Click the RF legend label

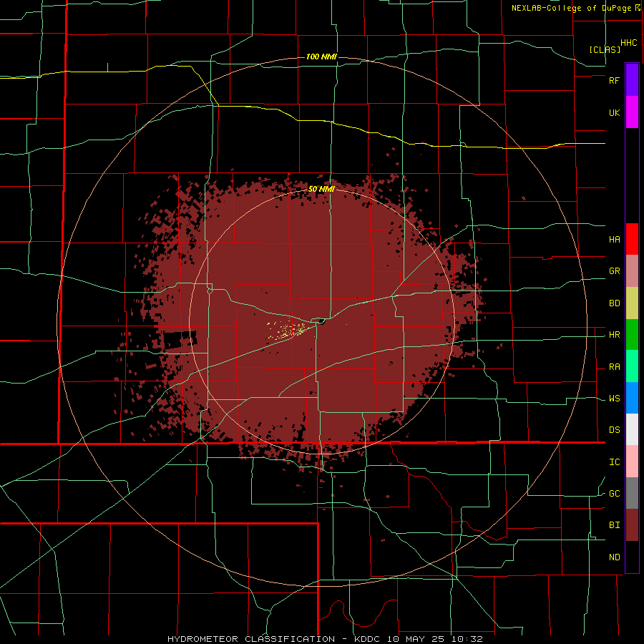[614, 80]
